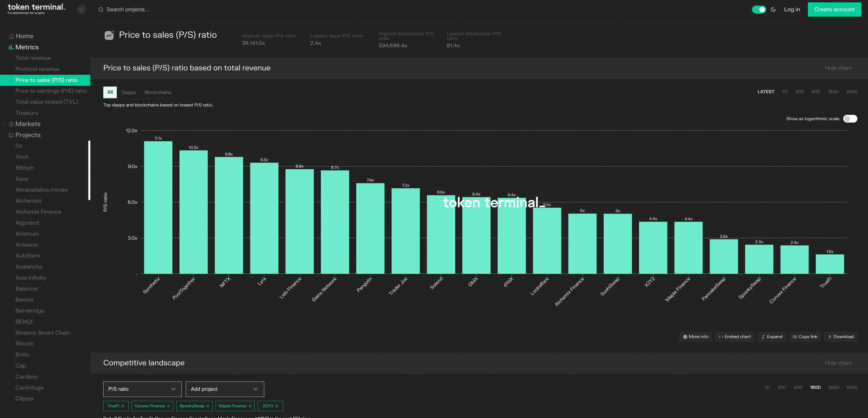Open the Binance Smart Chain project
The height and width of the screenshot is (418, 868).
pyautogui.click(x=43, y=333)
